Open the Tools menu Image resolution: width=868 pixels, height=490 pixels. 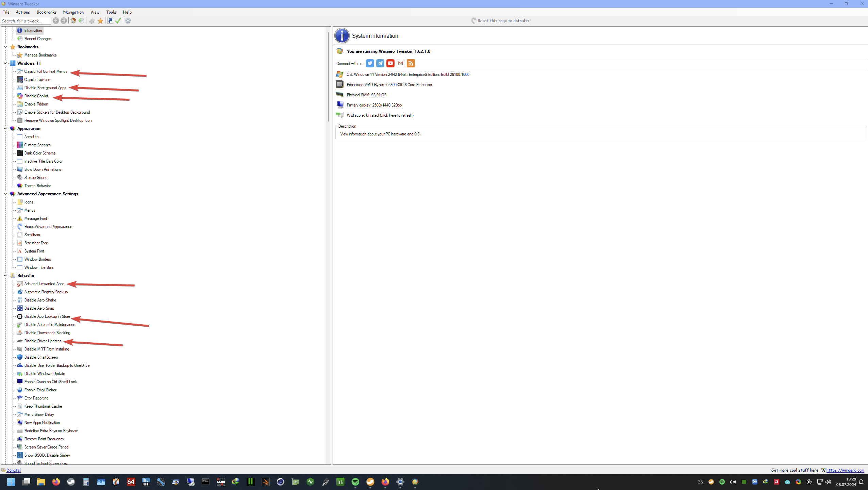(x=111, y=12)
